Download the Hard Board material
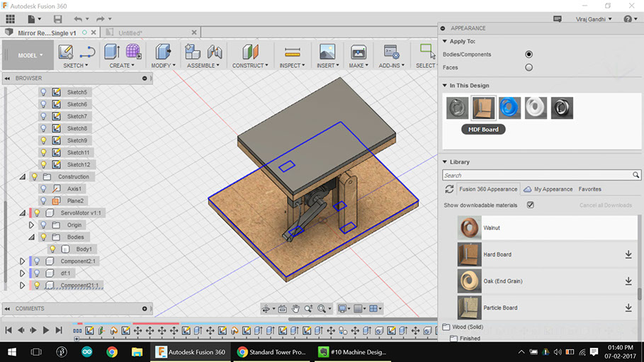Screen dimensions: 644x362 628,254
